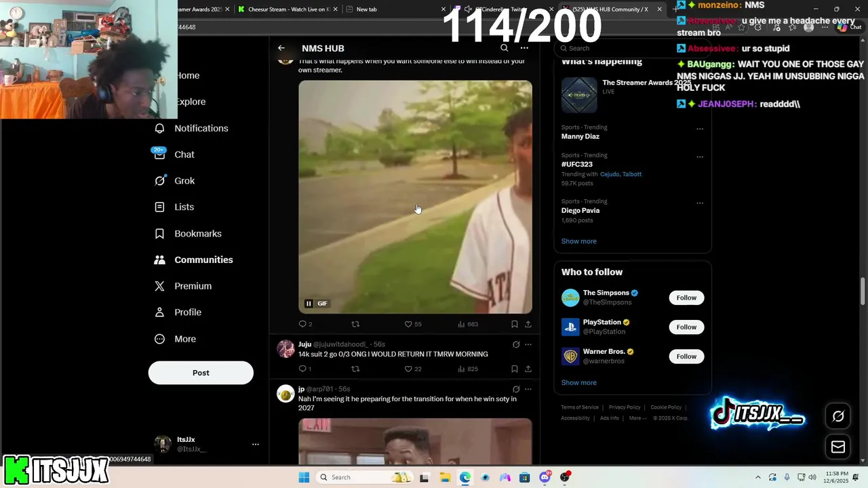Click the Grok sidebar icon
This screenshot has height=488, width=868.
click(x=159, y=181)
